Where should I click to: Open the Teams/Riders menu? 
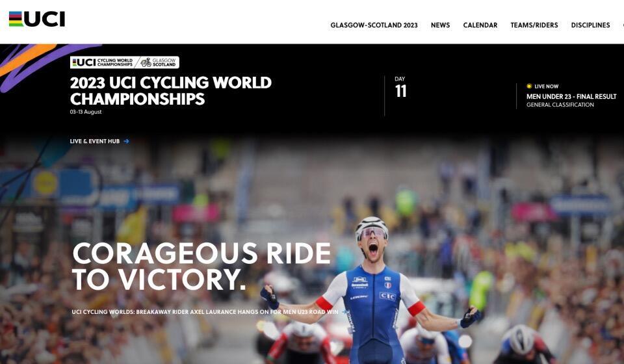(x=534, y=25)
